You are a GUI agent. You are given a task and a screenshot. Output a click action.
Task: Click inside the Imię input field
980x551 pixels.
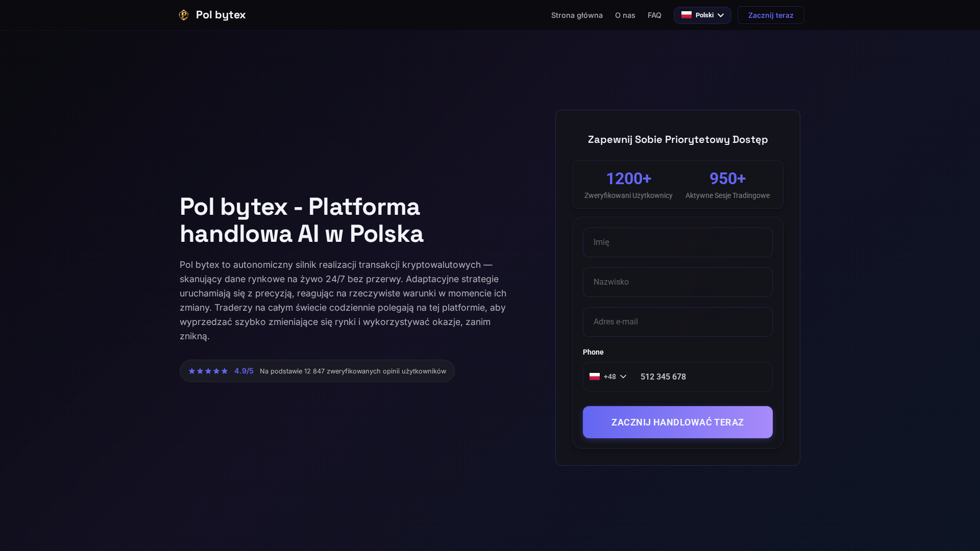677,242
